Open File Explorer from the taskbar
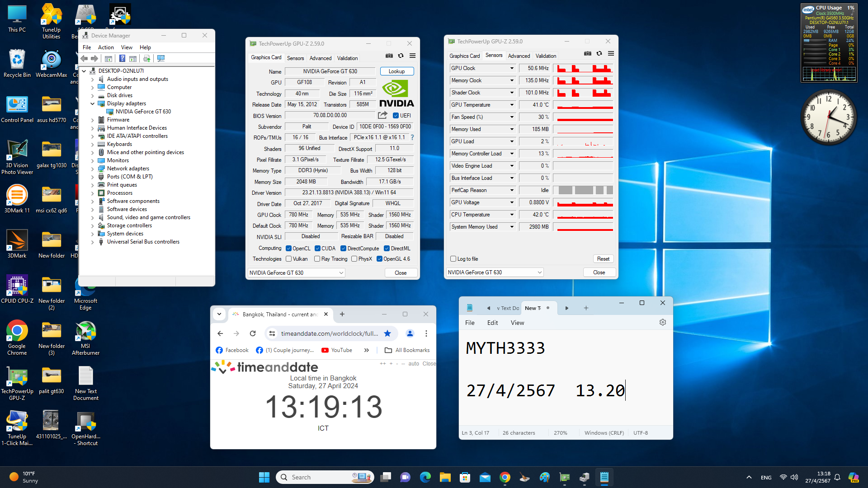 [445, 477]
